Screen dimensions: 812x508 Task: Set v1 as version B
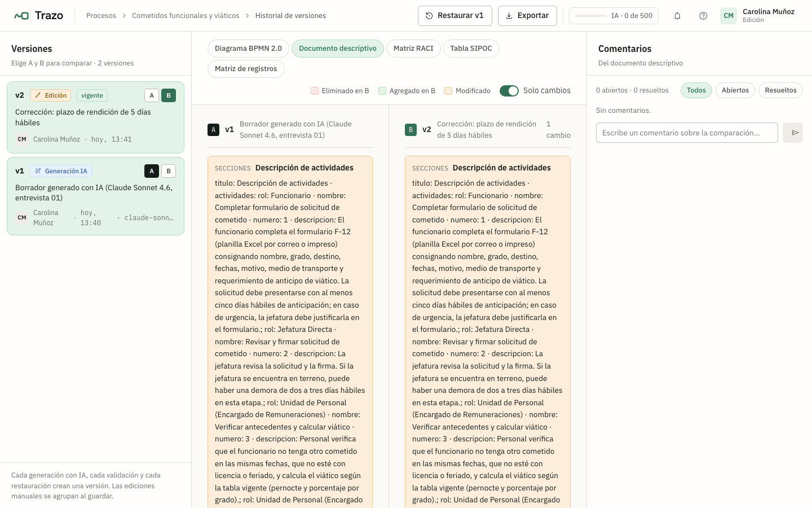[169, 171]
